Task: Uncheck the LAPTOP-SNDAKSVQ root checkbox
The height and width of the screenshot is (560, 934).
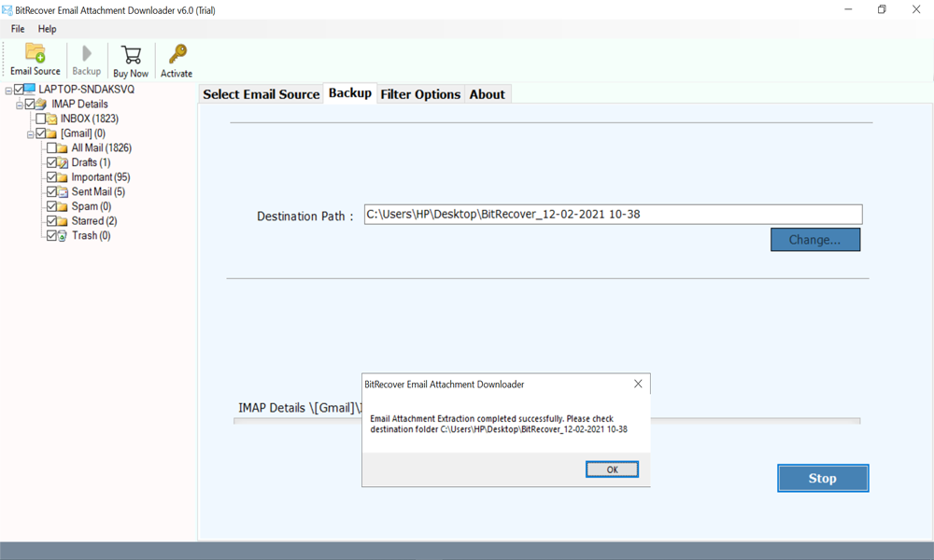Action: [19, 90]
